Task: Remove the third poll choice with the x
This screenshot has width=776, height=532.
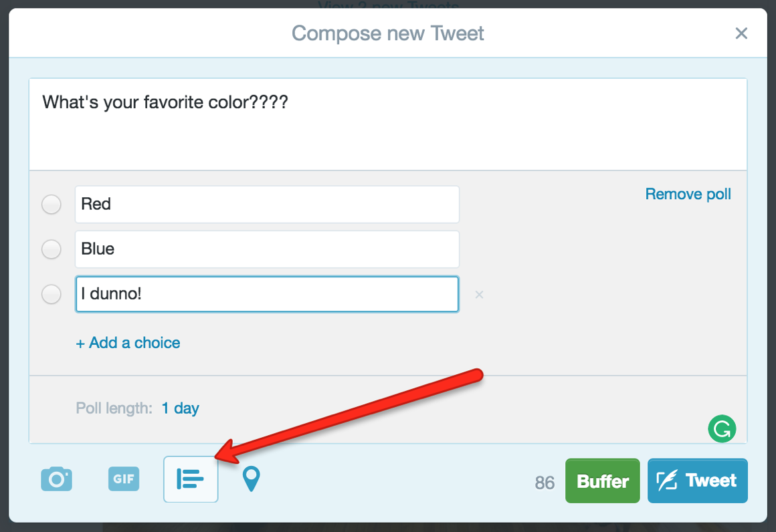Action: (479, 295)
